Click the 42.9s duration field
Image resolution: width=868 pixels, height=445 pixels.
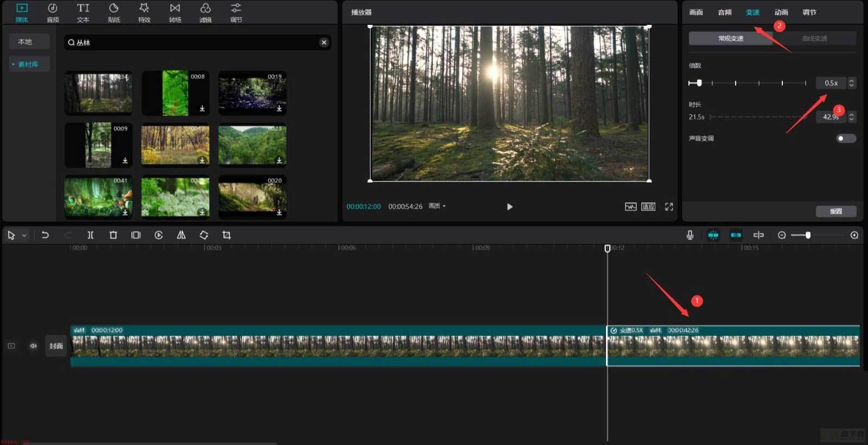pyautogui.click(x=831, y=117)
